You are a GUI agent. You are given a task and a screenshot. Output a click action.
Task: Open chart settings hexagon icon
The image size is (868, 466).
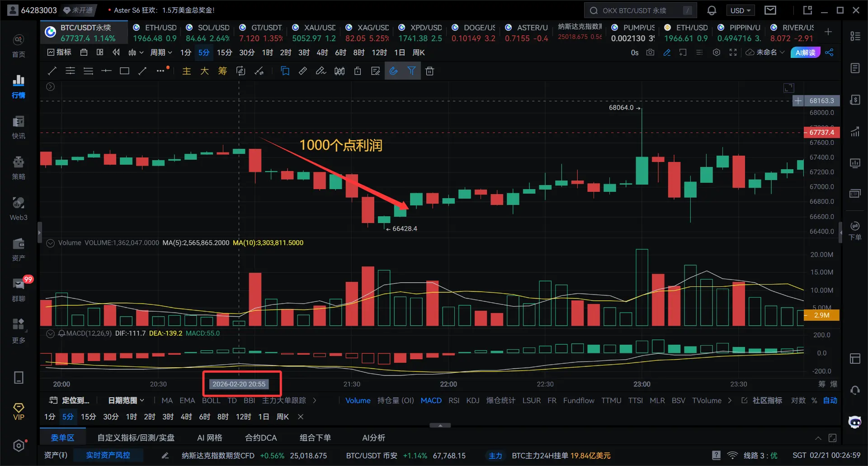(x=717, y=52)
